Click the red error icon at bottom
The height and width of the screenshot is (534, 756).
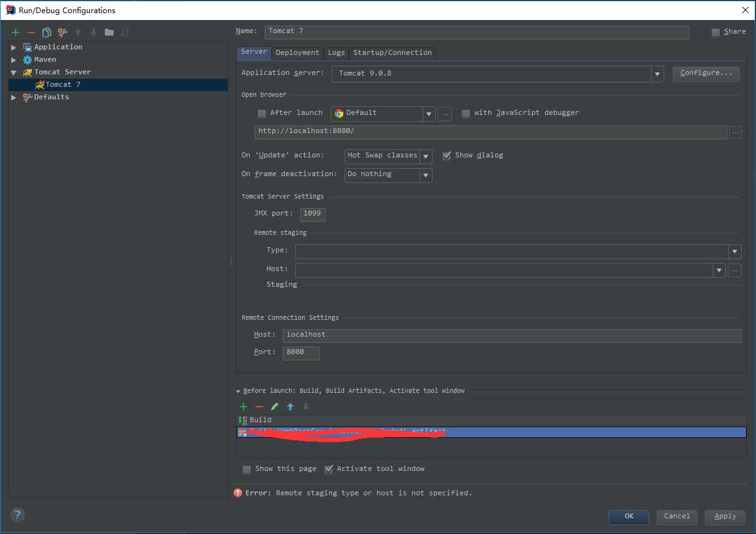238,493
